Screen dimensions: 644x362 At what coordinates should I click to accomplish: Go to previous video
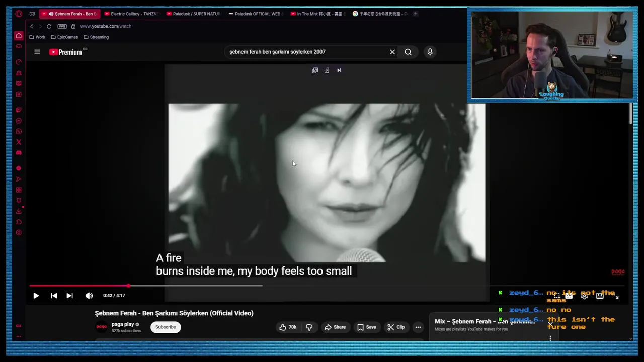coord(54,296)
